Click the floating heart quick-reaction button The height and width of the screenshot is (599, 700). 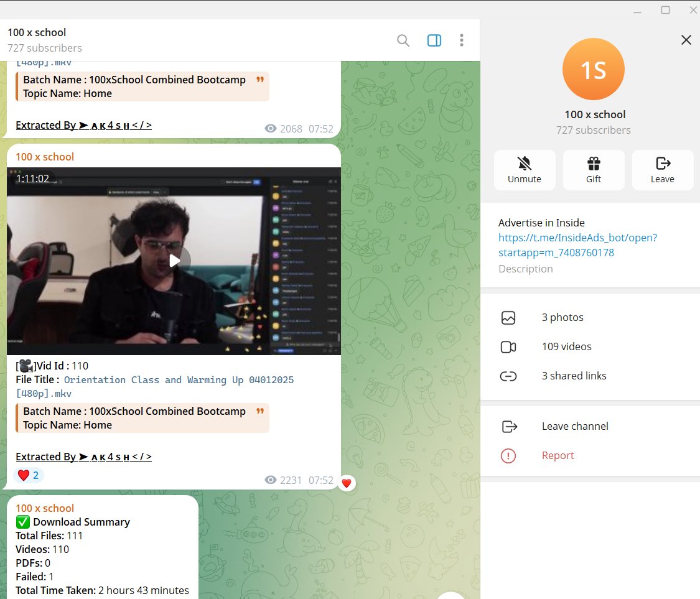[347, 483]
